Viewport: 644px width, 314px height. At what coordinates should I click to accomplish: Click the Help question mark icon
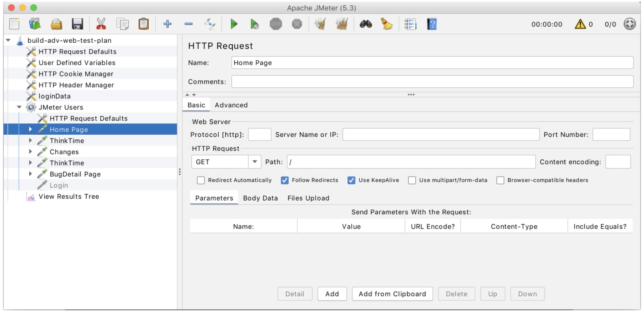[432, 24]
